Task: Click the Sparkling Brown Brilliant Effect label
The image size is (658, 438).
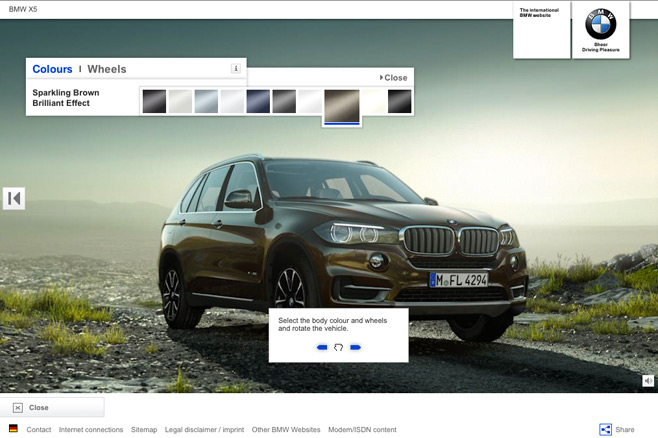Action: click(66, 98)
